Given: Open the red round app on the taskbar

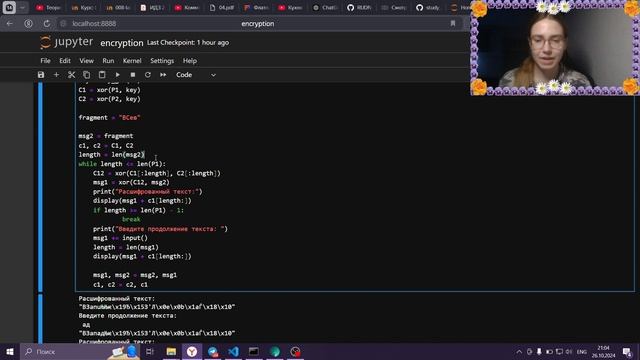Looking at the screenshot, I should coord(296,351).
